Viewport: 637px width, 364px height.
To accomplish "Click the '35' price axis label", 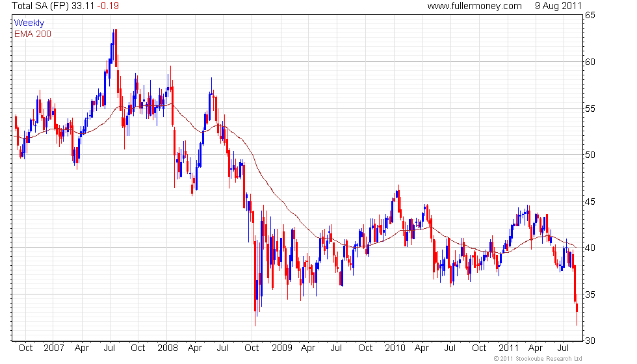I will 590,294.
